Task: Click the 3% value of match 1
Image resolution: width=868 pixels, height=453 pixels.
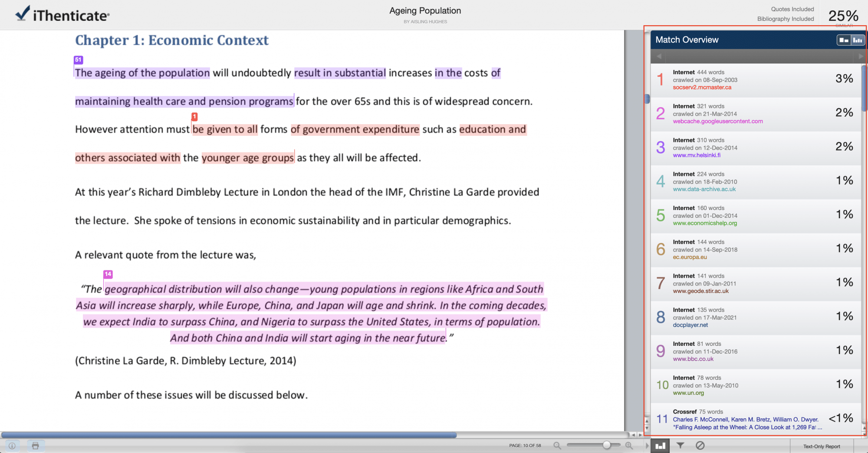Action: pos(844,79)
